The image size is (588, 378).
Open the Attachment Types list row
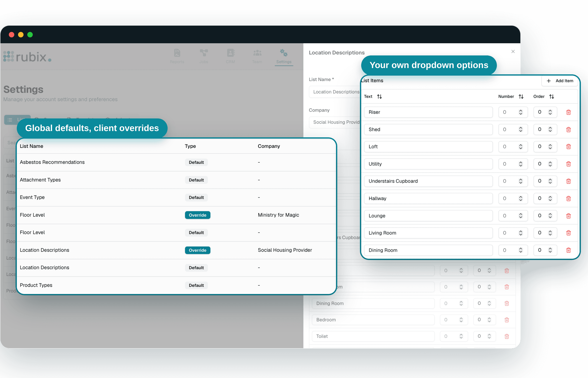point(176,180)
